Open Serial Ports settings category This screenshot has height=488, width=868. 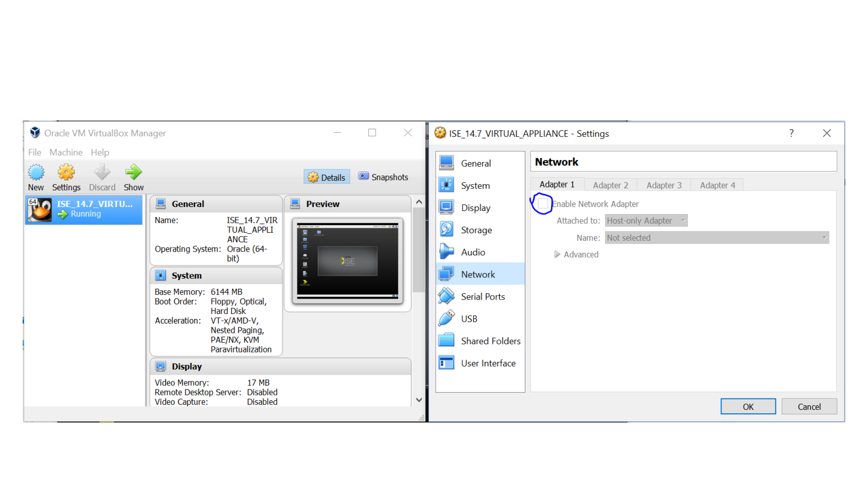coord(483,296)
